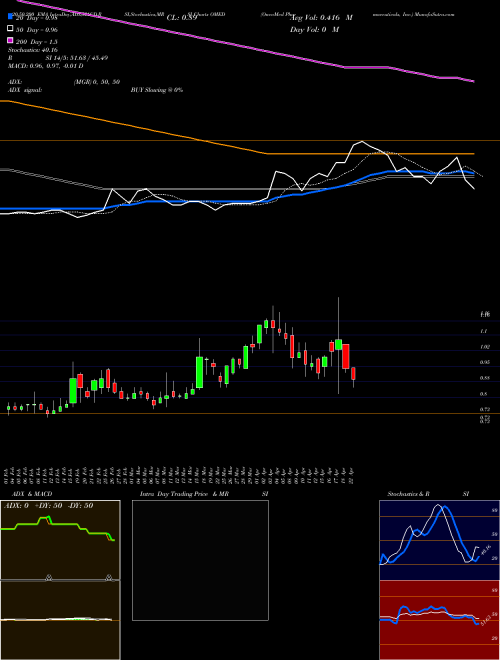Click the '(MGR) 0, 50, 50' ADX values
Image resolution: width=500 pixels, height=660 pixels.
coord(97,82)
